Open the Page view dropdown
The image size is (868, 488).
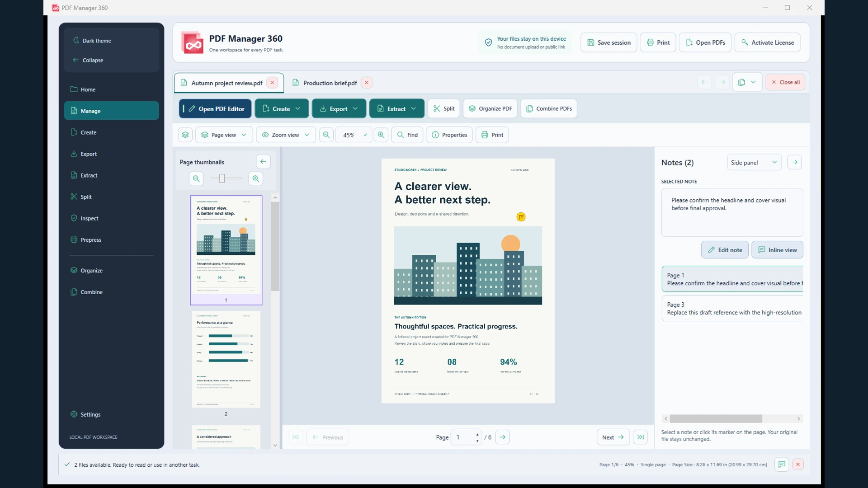(x=224, y=135)
